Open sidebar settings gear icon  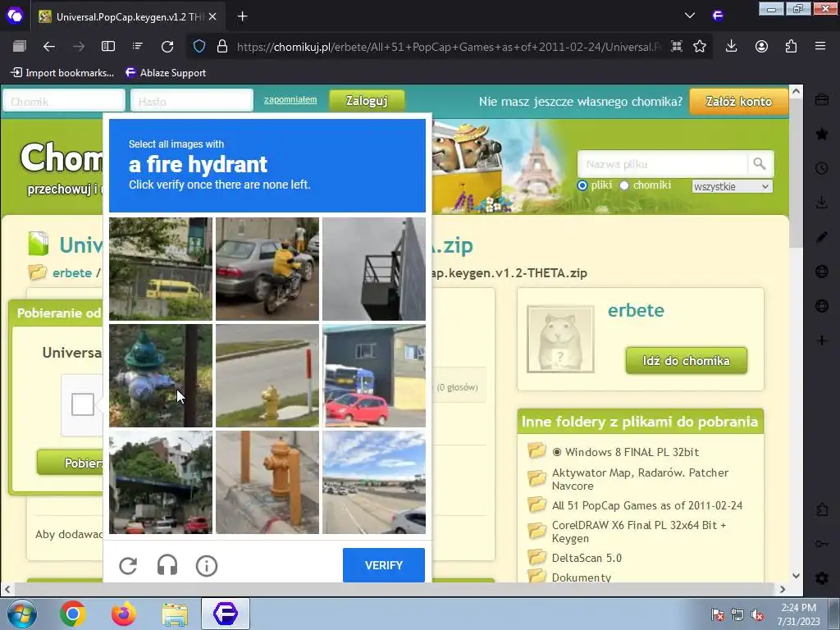(822, 578)
